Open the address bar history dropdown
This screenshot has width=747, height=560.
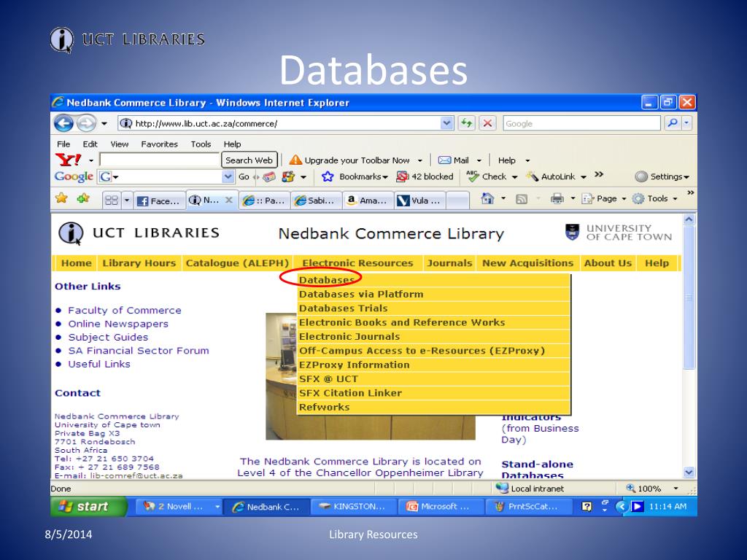pyautogui.click(x=446, y=123)
